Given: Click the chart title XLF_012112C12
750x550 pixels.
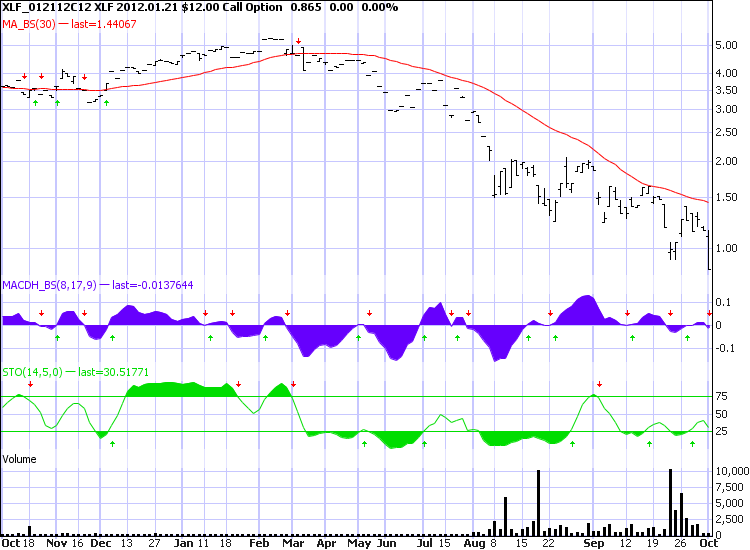Looking at the screenshot, I should click(x=40, y=7).
